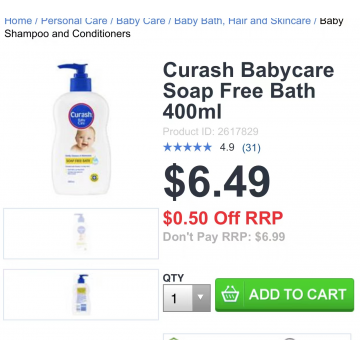Click the Don't Pay RRP: $6.99 text

[224, 237]
